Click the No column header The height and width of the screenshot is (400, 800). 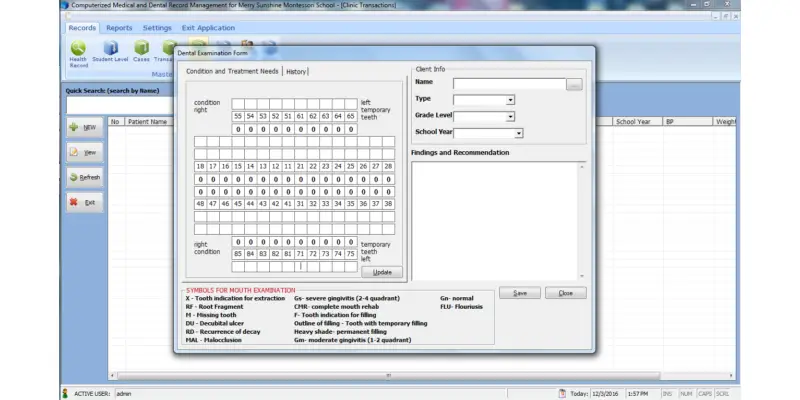(116, 122)
